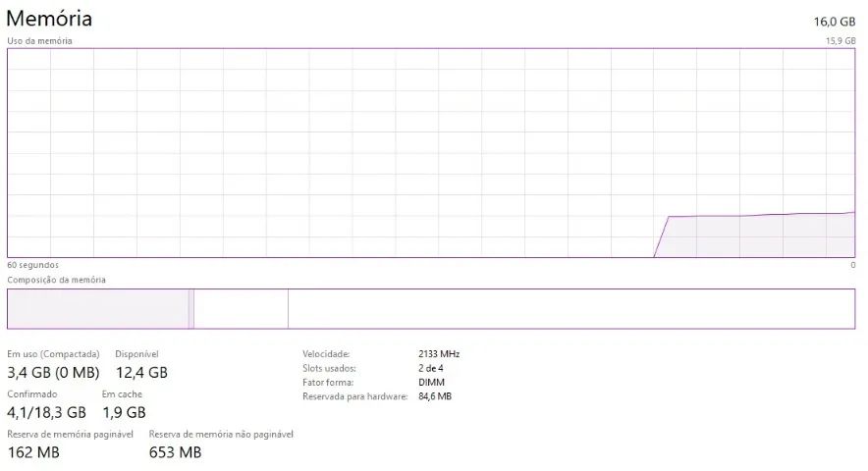Select the standby segment of composition bar
Image resolution: width=868 pixels, height=471 pixels.
pos(241,309)
